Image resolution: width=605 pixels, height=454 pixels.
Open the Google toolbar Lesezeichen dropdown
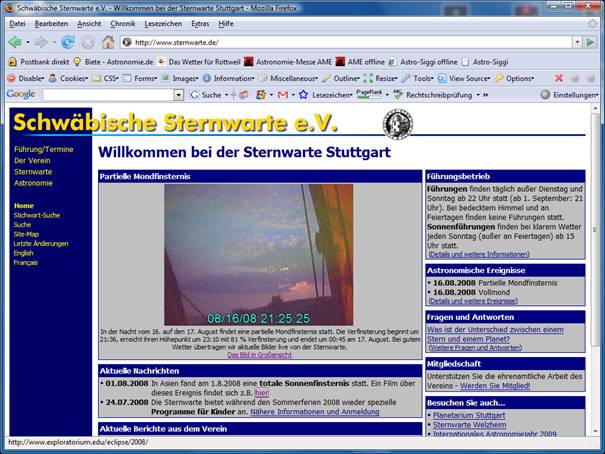332,95
